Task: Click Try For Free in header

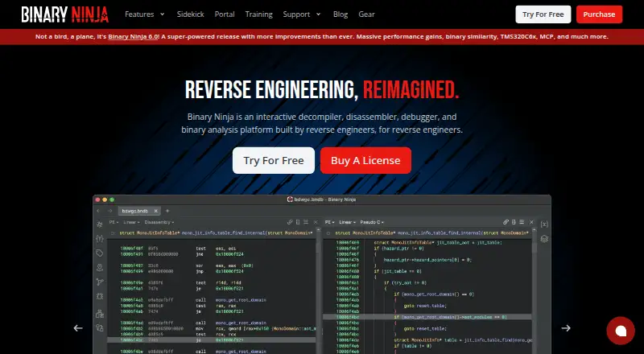Action: tap(543, 14)
